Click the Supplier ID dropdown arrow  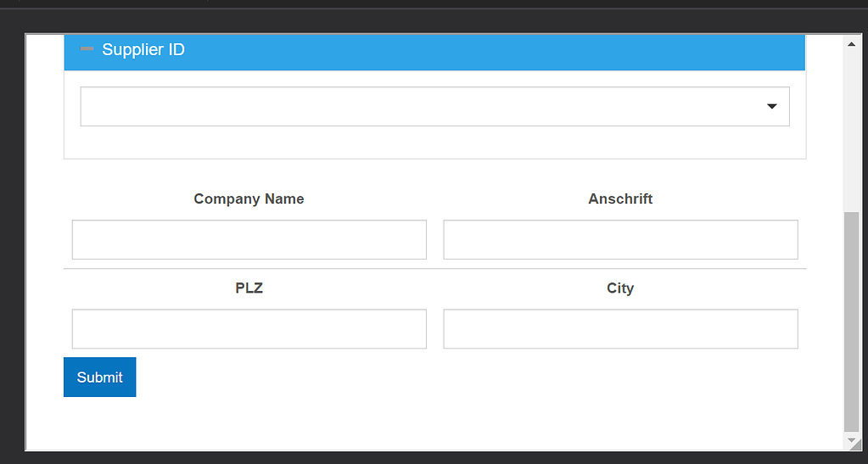tap(771, 106)
